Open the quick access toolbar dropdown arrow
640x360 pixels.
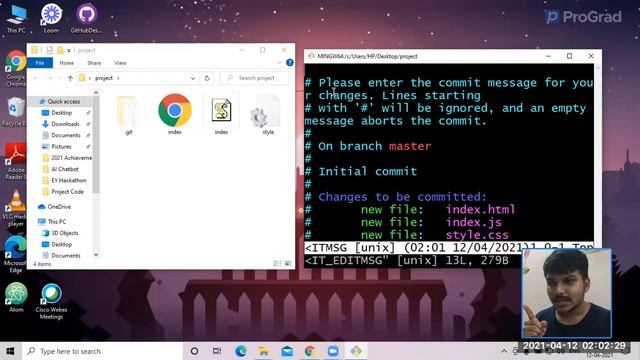tap(69, 50)
